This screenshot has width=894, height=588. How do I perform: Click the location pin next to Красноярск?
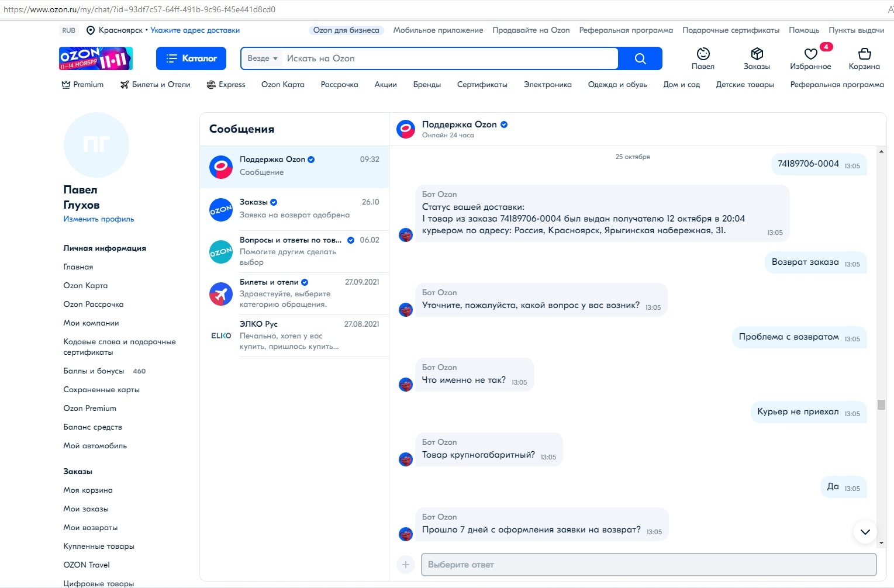91,30
